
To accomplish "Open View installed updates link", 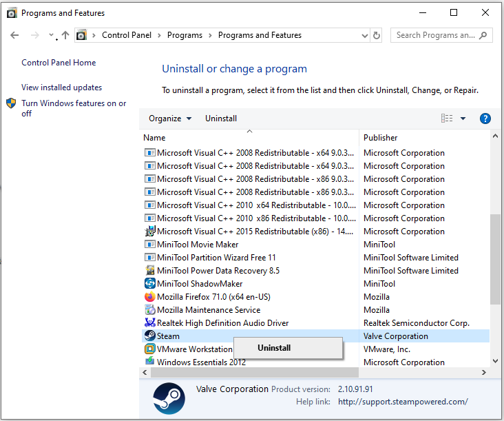I will pyautogui.click(x=61, y=88).
